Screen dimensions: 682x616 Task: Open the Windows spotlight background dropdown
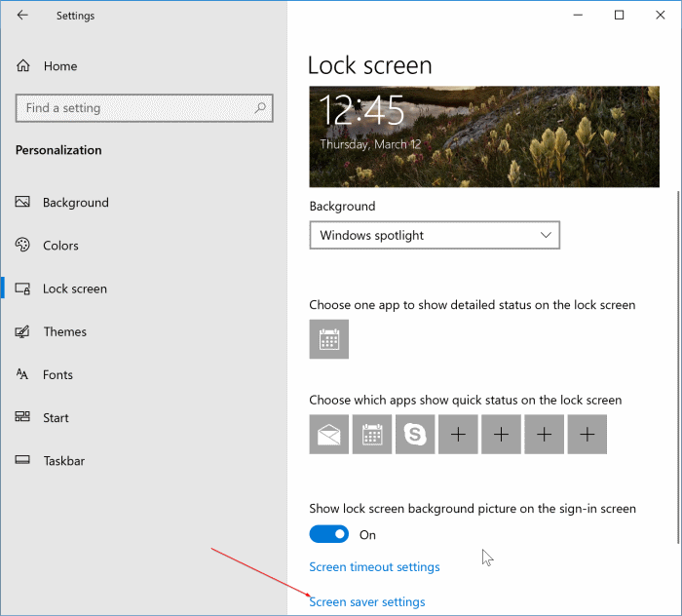point(435,235)
